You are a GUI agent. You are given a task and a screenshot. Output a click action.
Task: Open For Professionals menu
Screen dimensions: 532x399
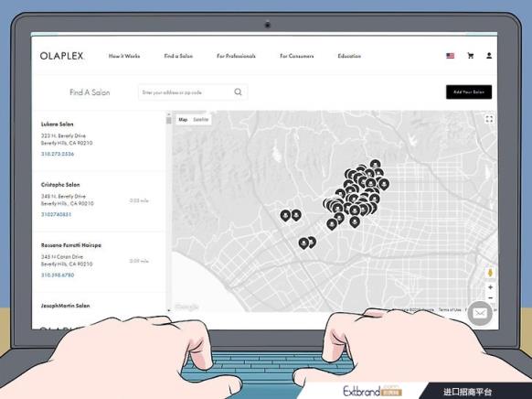tap(236, 56)
